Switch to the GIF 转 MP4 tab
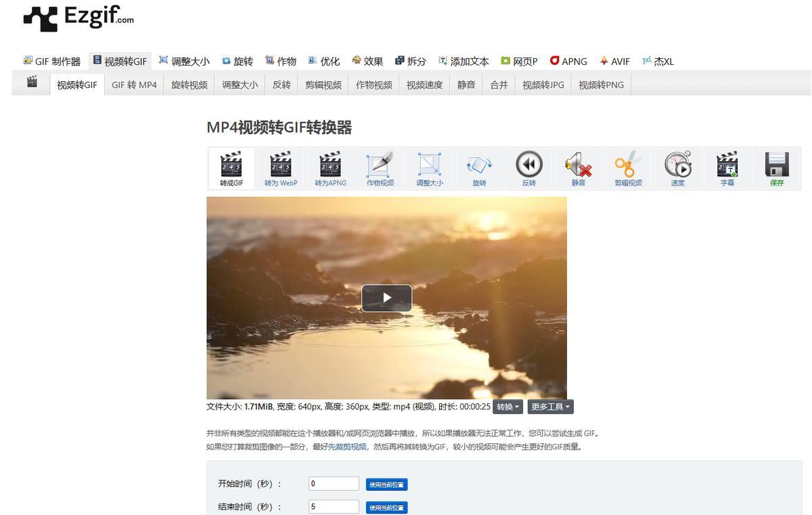 click(x=134, y=85)
